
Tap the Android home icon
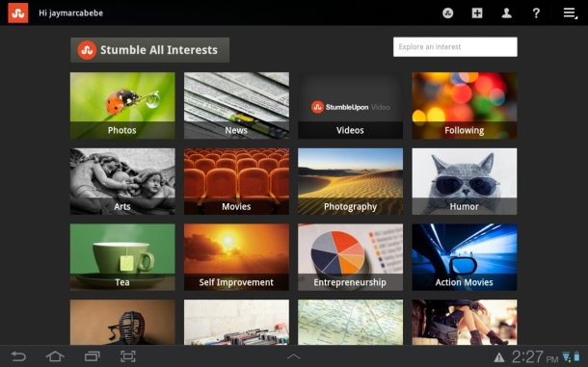55,356
